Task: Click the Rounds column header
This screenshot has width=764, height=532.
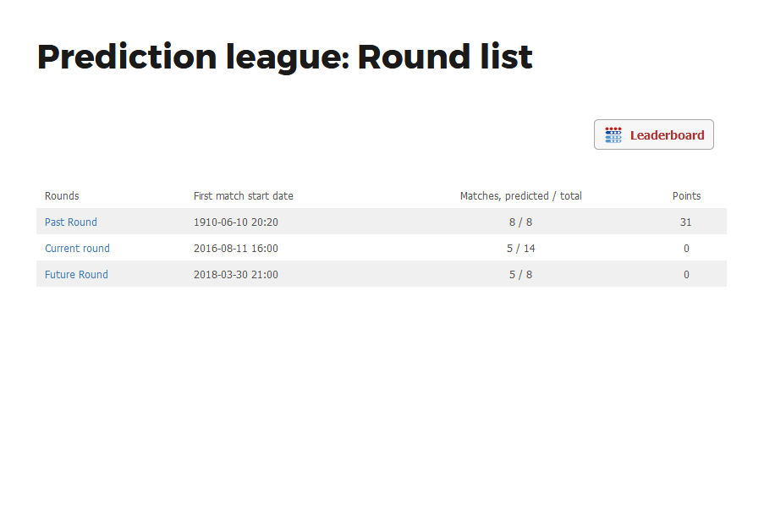Action: tap(62, 196)
